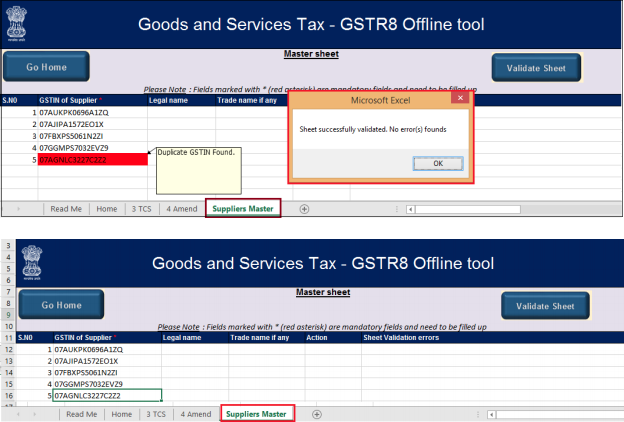This screenshot has height=422, width=624.
Task: Select cell 07FBXPS5061N2ZI in lower sheet
Action: pos(107,373)
